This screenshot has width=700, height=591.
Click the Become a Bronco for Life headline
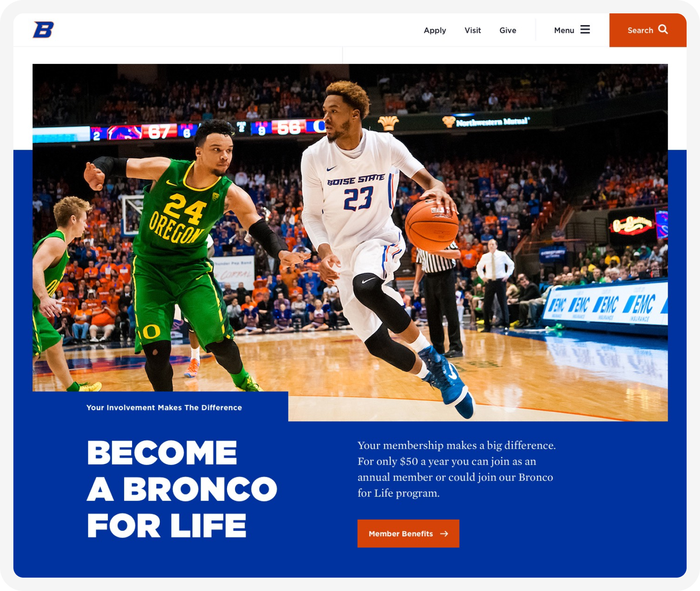tap(182, 489)
